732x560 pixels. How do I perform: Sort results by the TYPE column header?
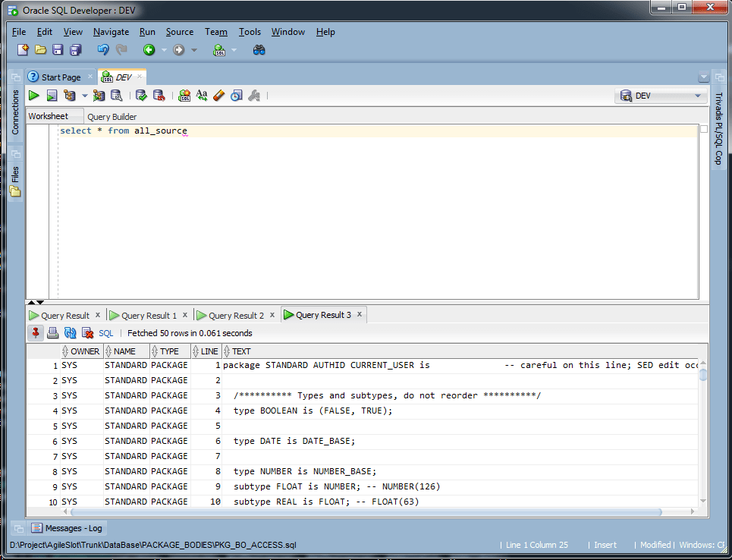coord(168,351)
